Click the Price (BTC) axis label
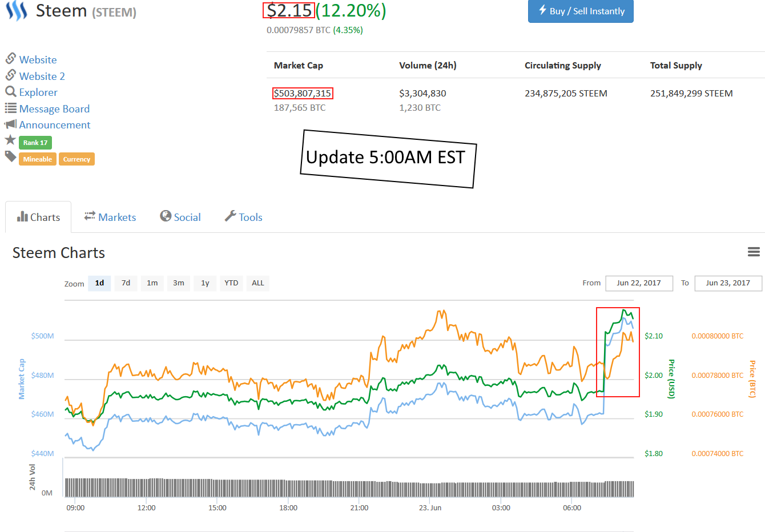This screenshot has height=532, width=765. point(752,379)
